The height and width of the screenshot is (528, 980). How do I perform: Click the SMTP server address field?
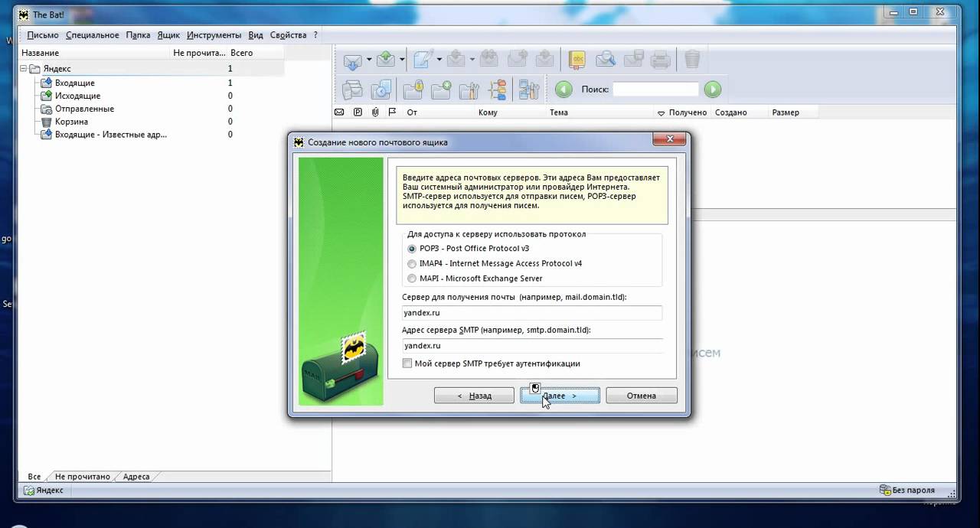(532, 345)
